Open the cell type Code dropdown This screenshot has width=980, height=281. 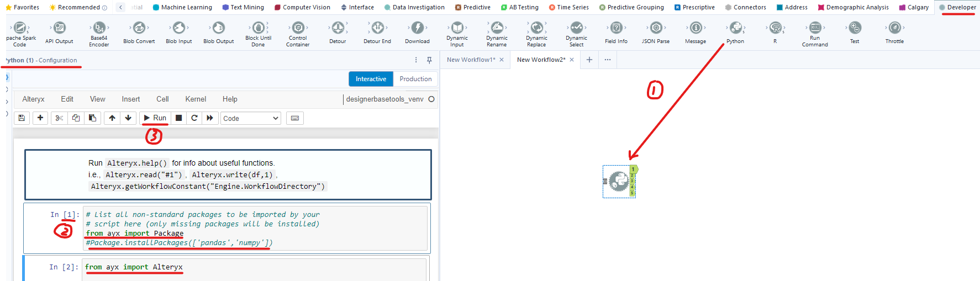pos(251,118)
